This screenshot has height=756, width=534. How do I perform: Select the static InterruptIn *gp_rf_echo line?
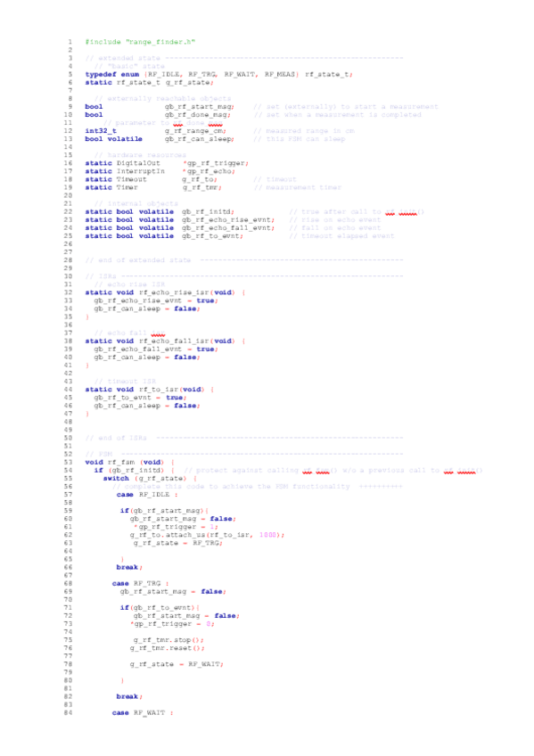coord(160,171)
